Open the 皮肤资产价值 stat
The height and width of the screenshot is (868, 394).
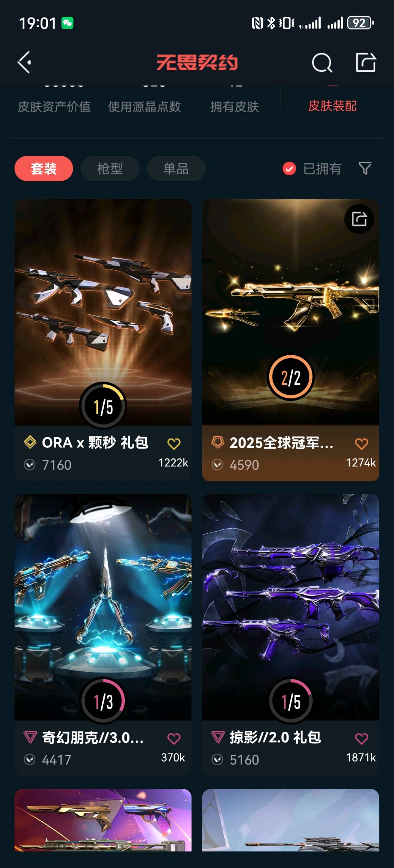pyautogui.click(x=54, y=106)
